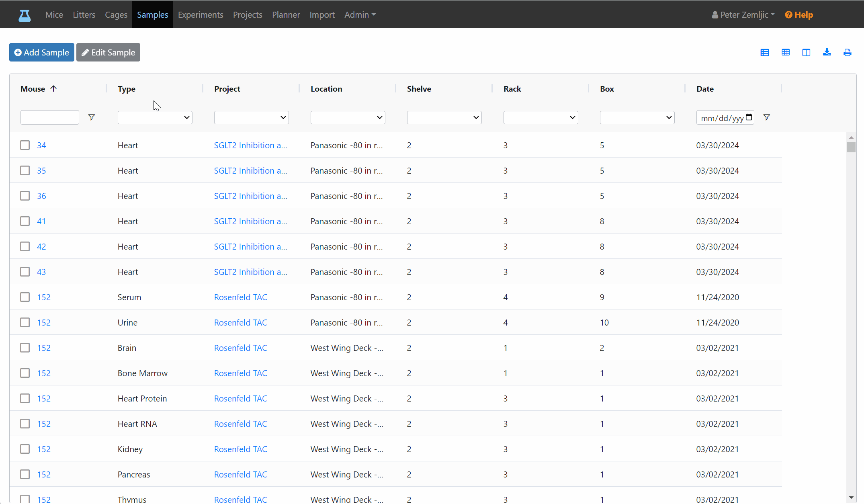Open the Admin dropdown menu
The image size is (864, 504).
click(360, 15)
